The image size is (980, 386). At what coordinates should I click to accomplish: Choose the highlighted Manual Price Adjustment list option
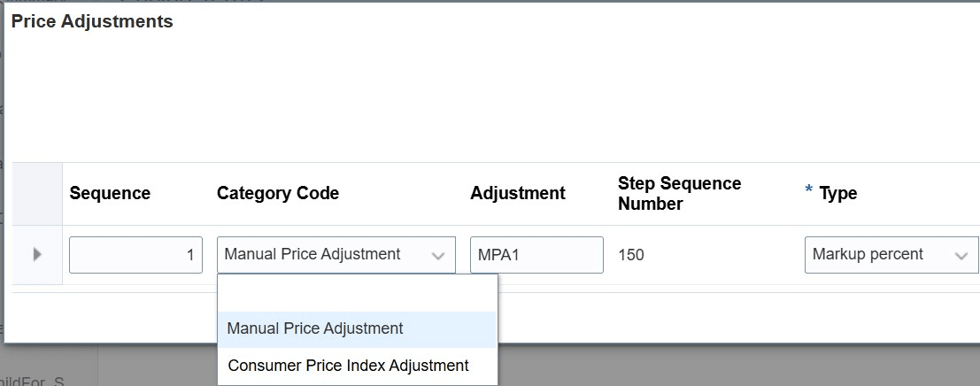coord(315,328)
